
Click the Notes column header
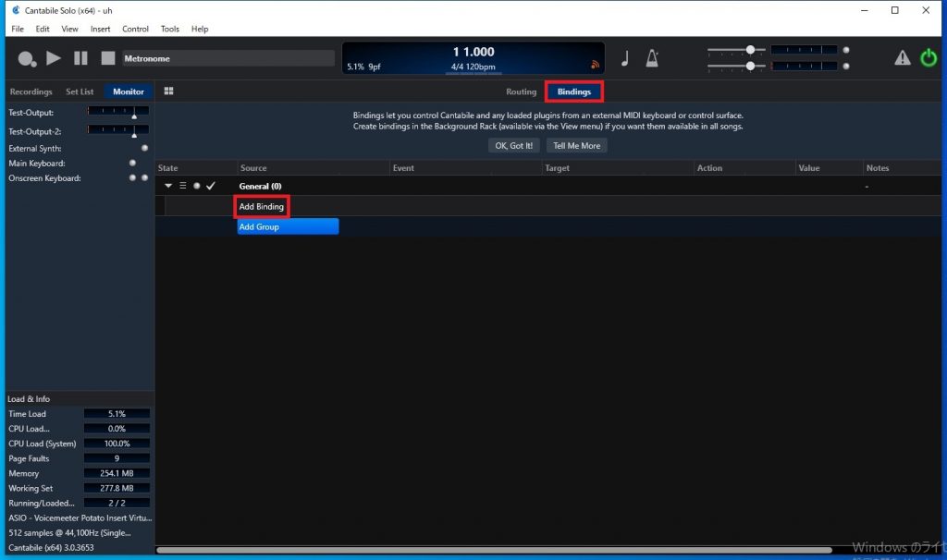pos(878,168)
